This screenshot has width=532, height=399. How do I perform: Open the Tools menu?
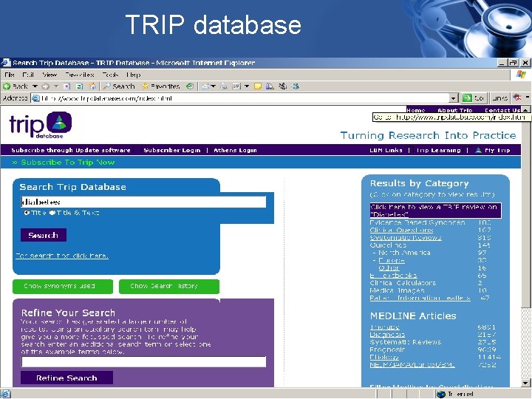point(111,75)
